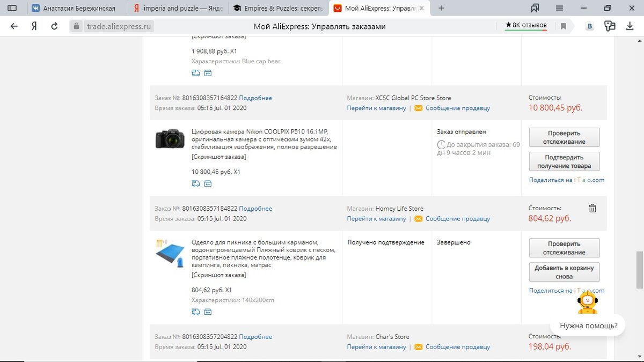Open Подробнее for order 8016308357184822

[255, 209]
